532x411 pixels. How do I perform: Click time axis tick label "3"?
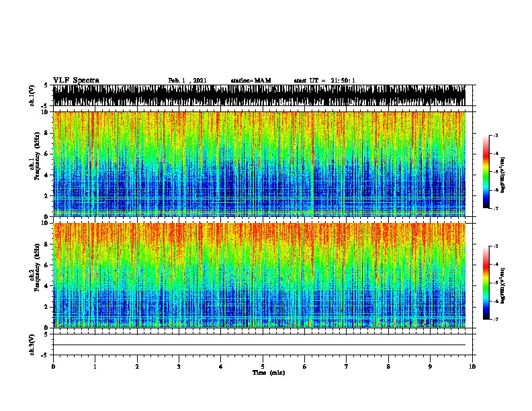[179, 367]
